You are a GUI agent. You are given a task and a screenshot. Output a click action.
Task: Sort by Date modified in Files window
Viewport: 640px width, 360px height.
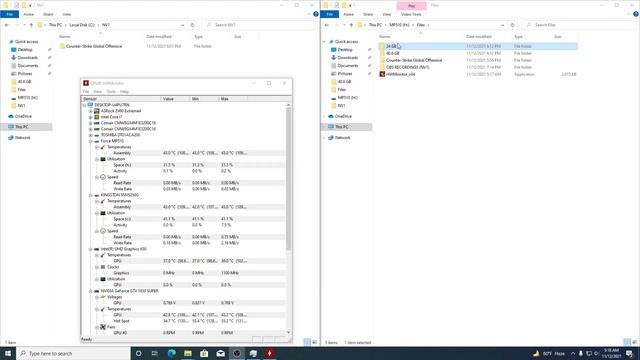pos(479,37)
